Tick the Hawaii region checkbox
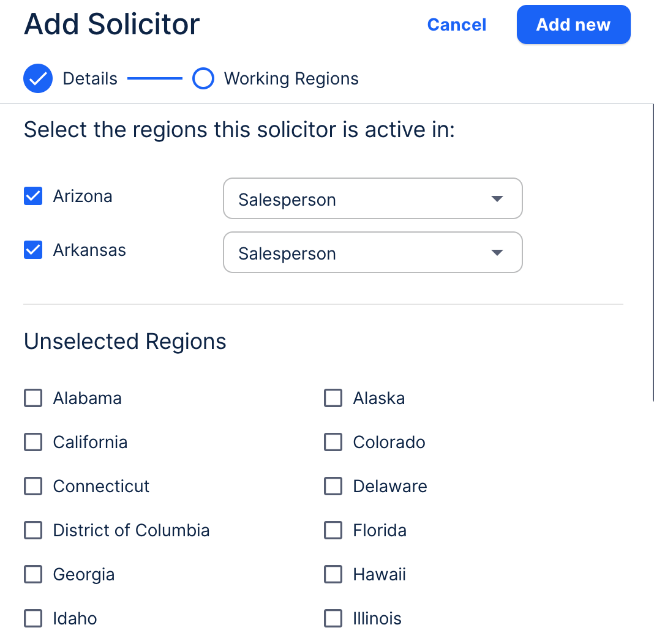 pos(333,574)
